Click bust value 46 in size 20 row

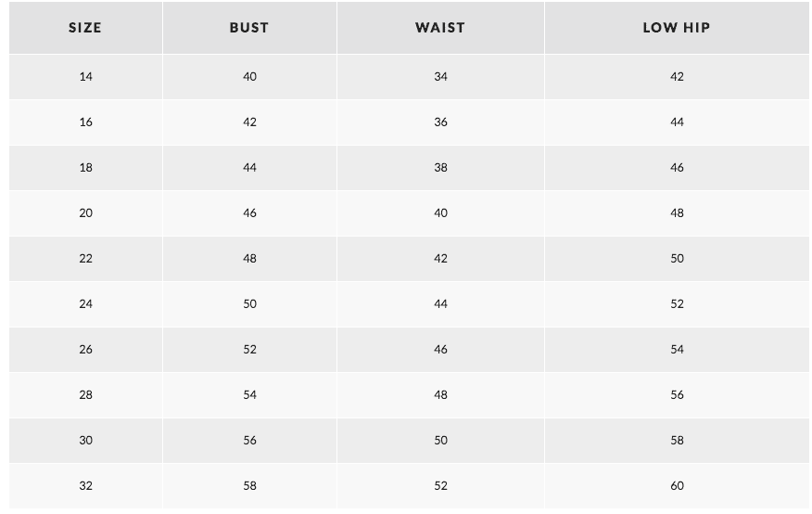249,213
